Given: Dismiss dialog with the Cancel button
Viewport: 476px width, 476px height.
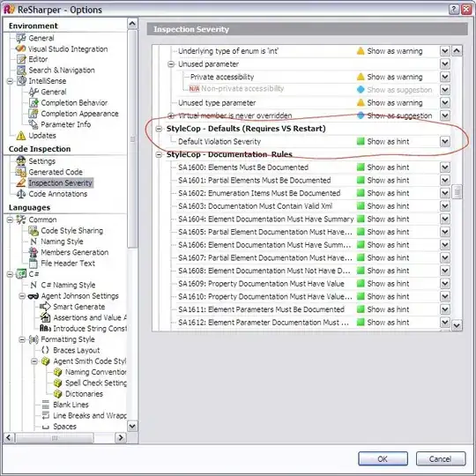Looking at the screenshot, I should coord(441,458).
